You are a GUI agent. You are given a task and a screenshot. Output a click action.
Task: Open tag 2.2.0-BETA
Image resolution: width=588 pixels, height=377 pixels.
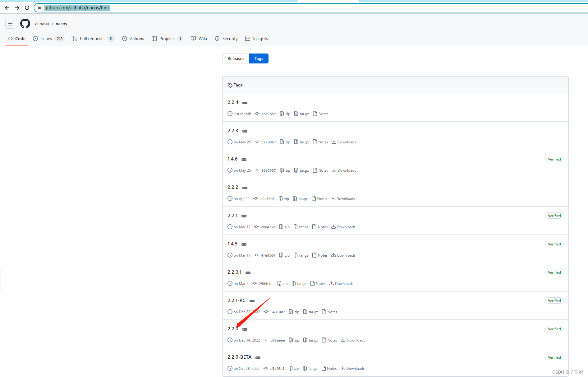[240, 357]
